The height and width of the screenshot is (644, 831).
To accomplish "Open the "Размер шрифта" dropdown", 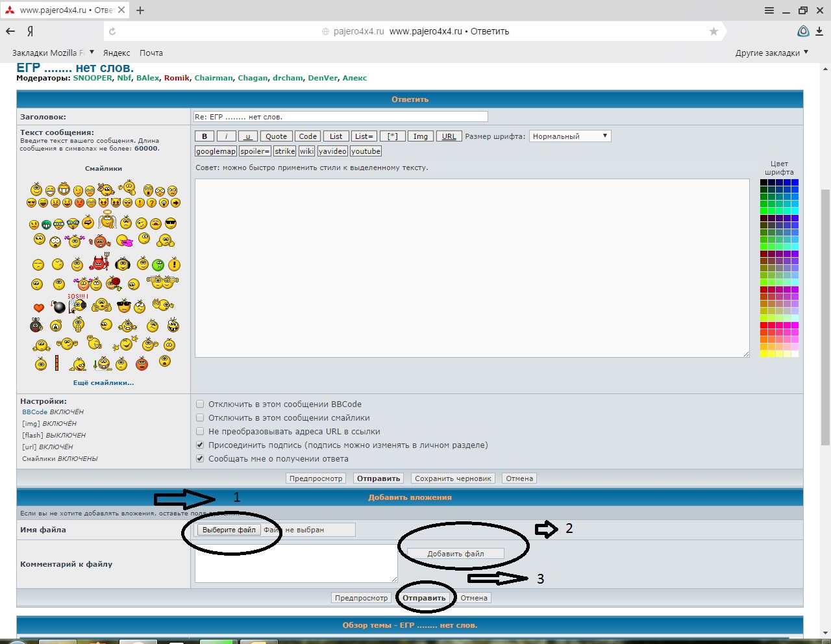I will coord(570,136).
